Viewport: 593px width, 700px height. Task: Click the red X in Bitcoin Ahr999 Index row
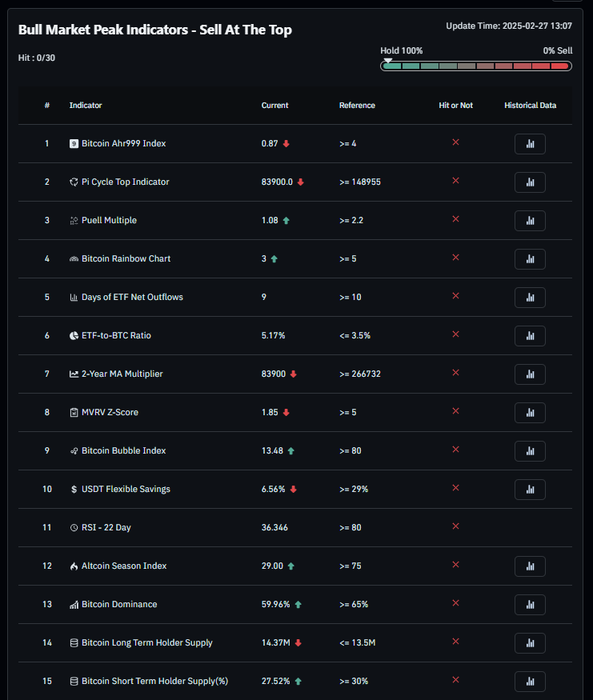[x=455, y=142]
